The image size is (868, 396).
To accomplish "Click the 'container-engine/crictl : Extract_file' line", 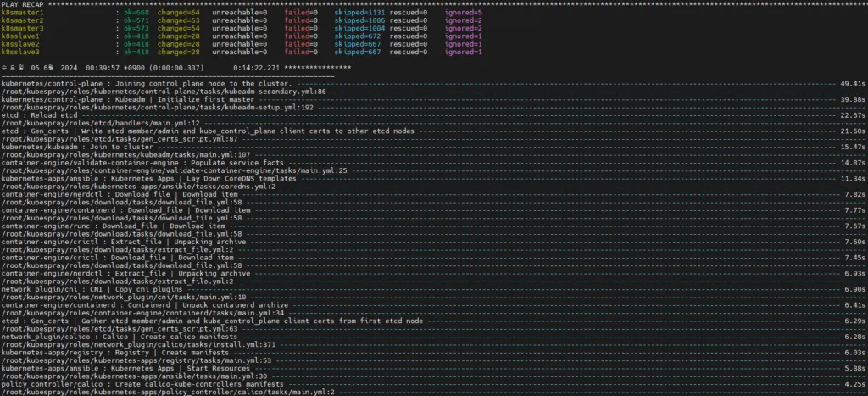I will pyautogui.click(x=124, y=242).
